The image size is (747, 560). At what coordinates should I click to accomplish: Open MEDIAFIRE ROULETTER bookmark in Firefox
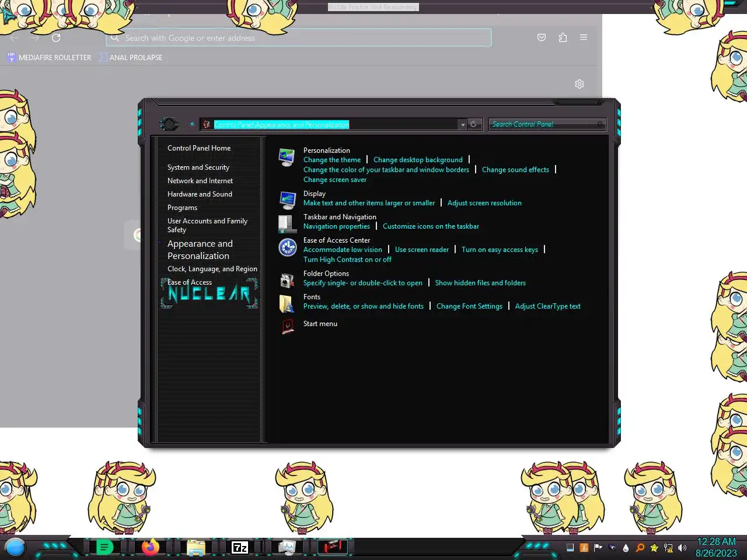49,57
